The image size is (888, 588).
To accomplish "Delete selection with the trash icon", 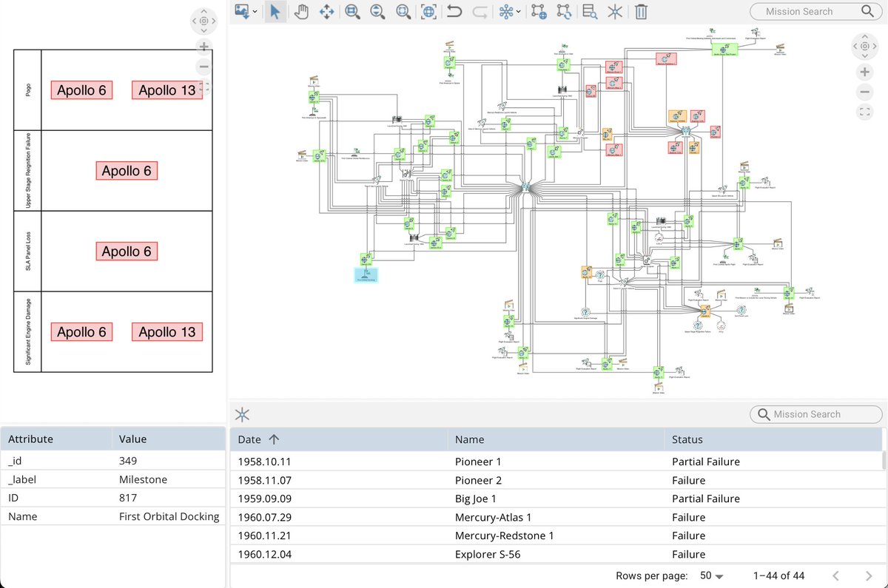I will click(641, 11).
